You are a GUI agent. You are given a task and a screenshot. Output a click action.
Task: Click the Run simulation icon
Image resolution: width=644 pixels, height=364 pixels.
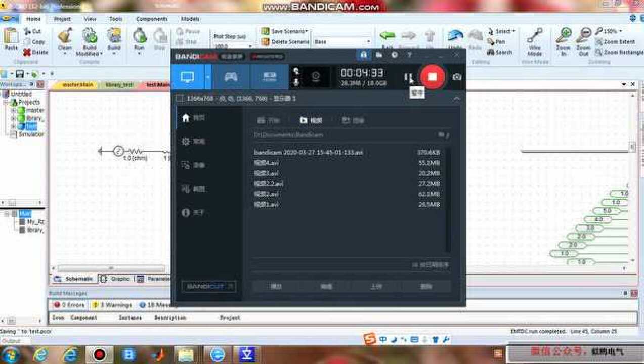click(139, 40)
